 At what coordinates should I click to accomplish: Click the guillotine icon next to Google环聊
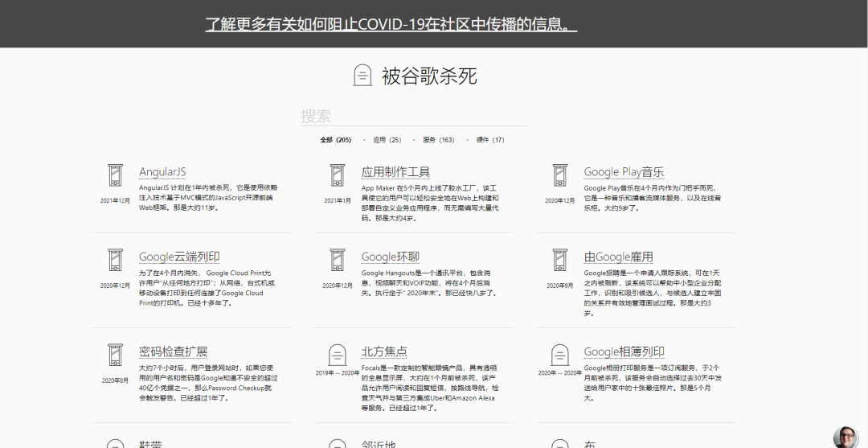pyautogui.click(x=338, y=260)
